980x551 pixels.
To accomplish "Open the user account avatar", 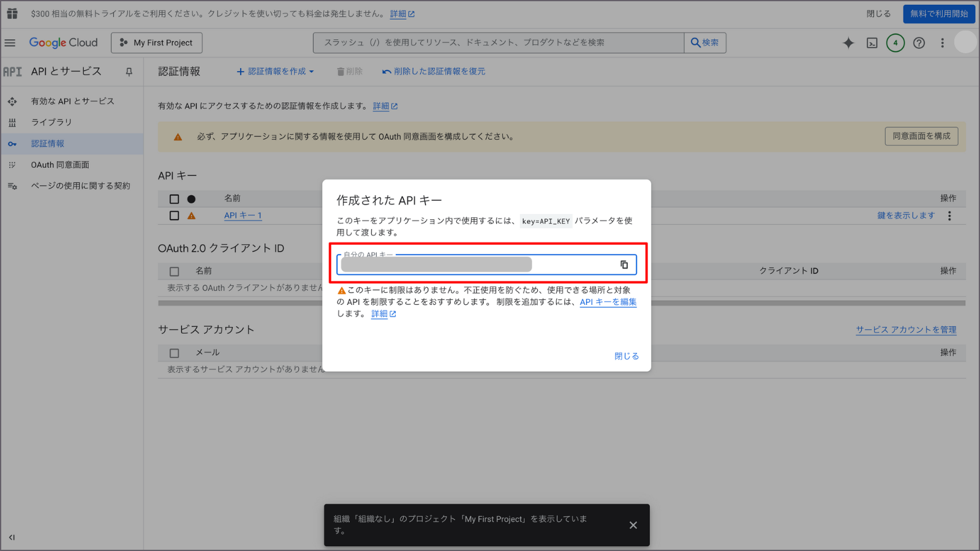I will [965, 42].
